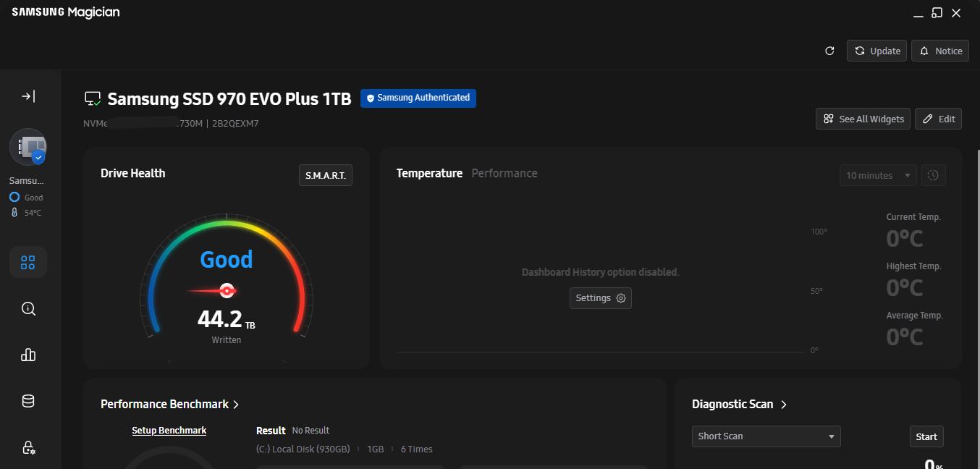
Task: Click the 44.2 TB Written value
Action: coord(226,319)
